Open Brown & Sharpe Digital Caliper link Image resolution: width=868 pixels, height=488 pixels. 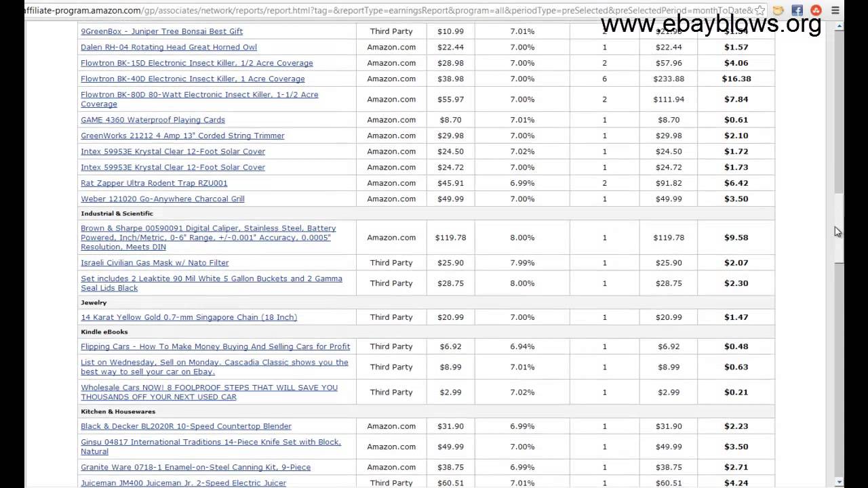coord(208,237)
